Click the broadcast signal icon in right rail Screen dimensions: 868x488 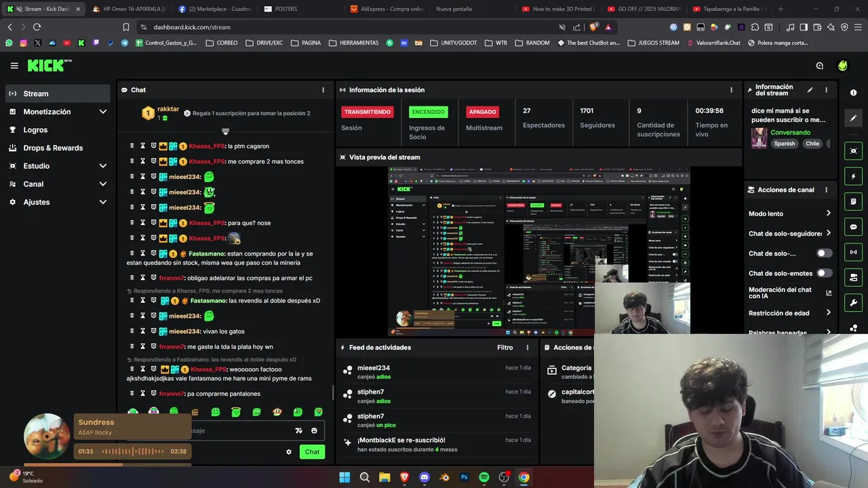[x=854, y=252]
